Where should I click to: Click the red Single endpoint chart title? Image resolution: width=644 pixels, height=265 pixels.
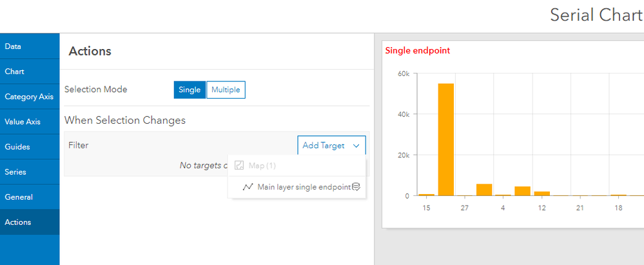coord(417,51)
